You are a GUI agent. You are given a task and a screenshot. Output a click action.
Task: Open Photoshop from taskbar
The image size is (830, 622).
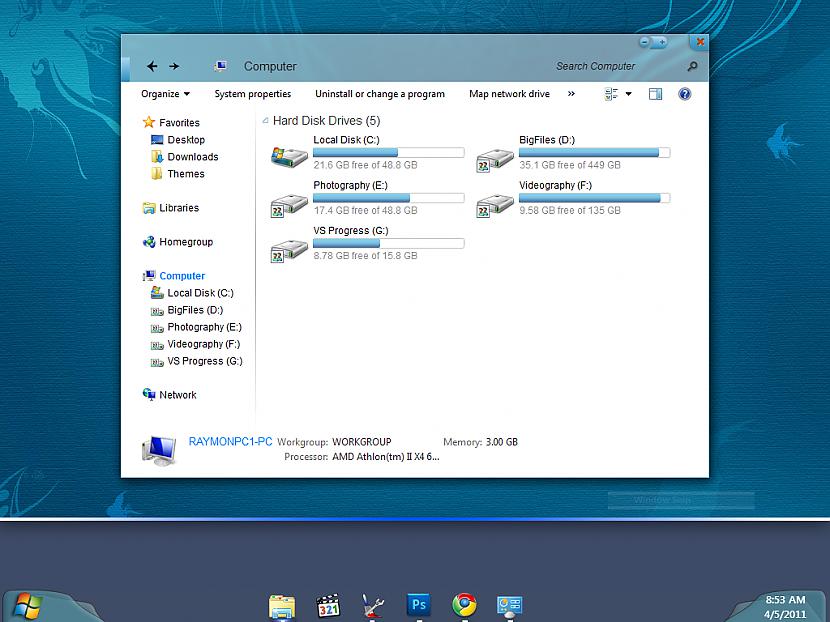pyautogui.click(x=419, y=606)
